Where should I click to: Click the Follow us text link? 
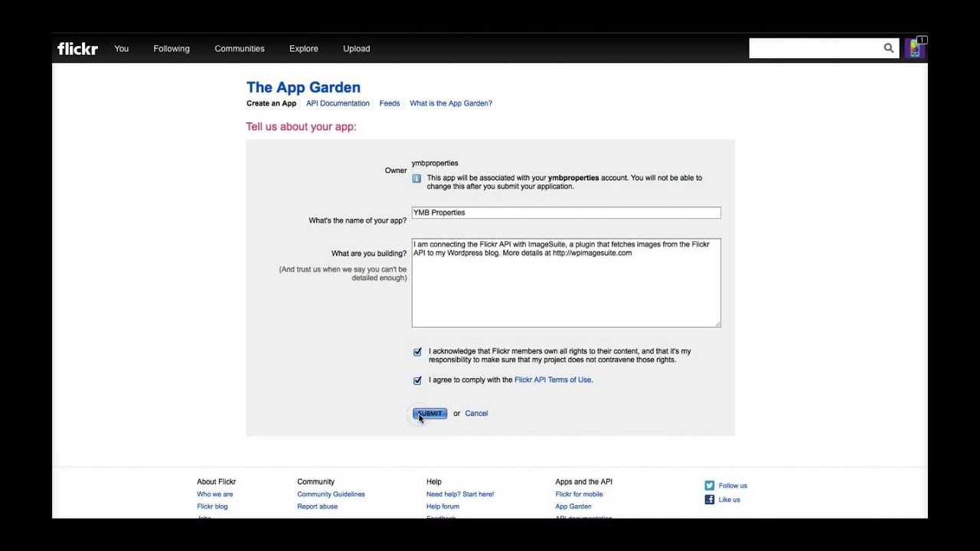coord(733,486)
